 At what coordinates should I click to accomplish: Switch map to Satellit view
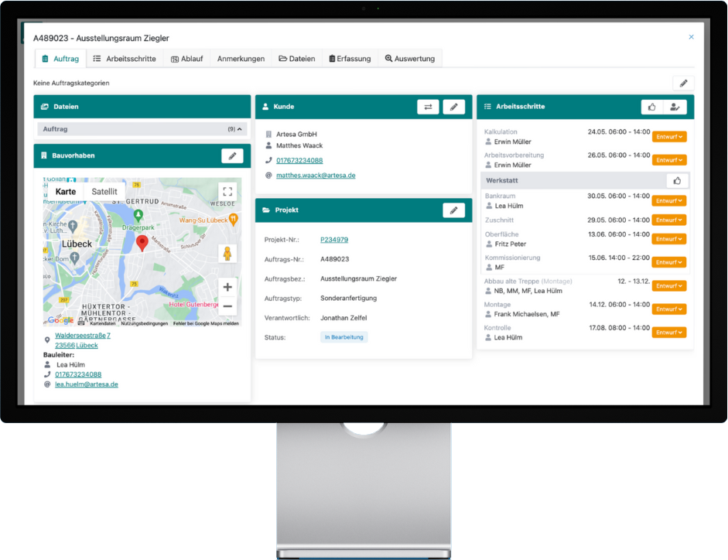104,192
